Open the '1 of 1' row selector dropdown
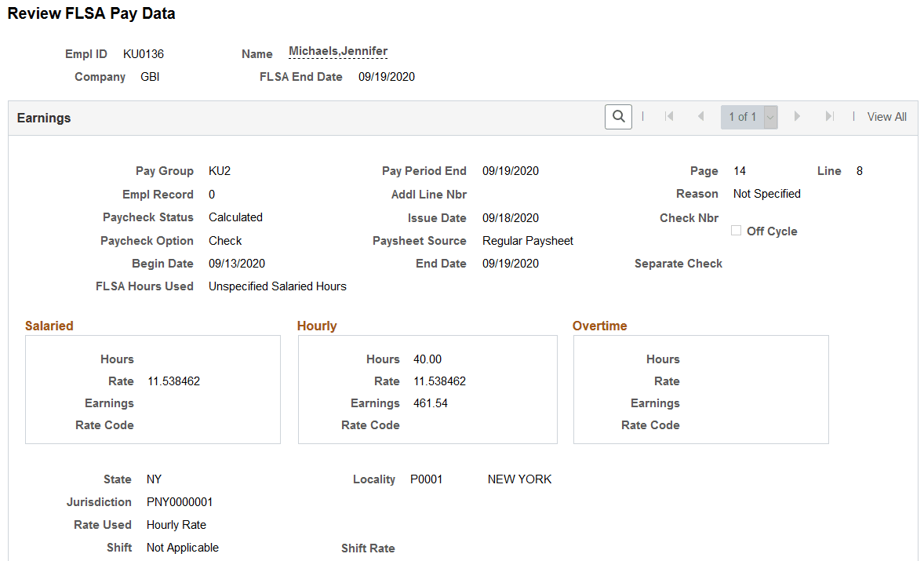 (x=768, y=116)
